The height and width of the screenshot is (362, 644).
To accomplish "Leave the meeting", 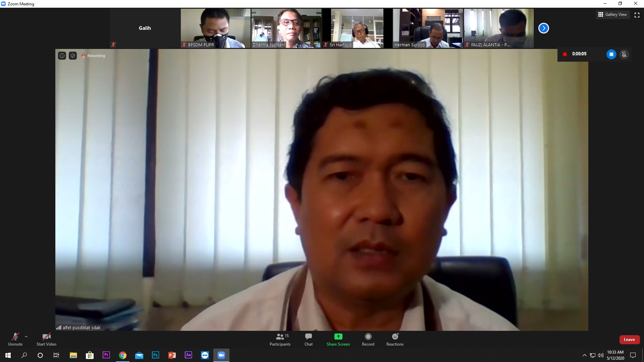I will [629, 340].
